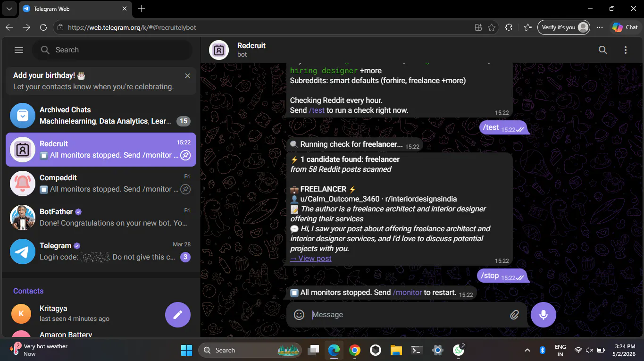Open the Telegram hamburger menu
The width and height of the screenshot is (644, 361).
pos(19,50)
